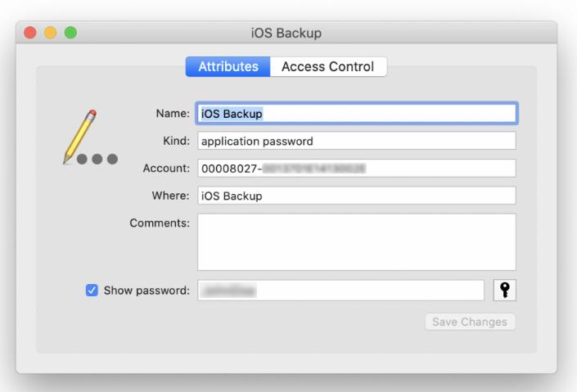The height and width of the screenshot is (392, 577).
Task: Select the Kind field showing application password
Action: pyautogui.click(x=357, y=141)
